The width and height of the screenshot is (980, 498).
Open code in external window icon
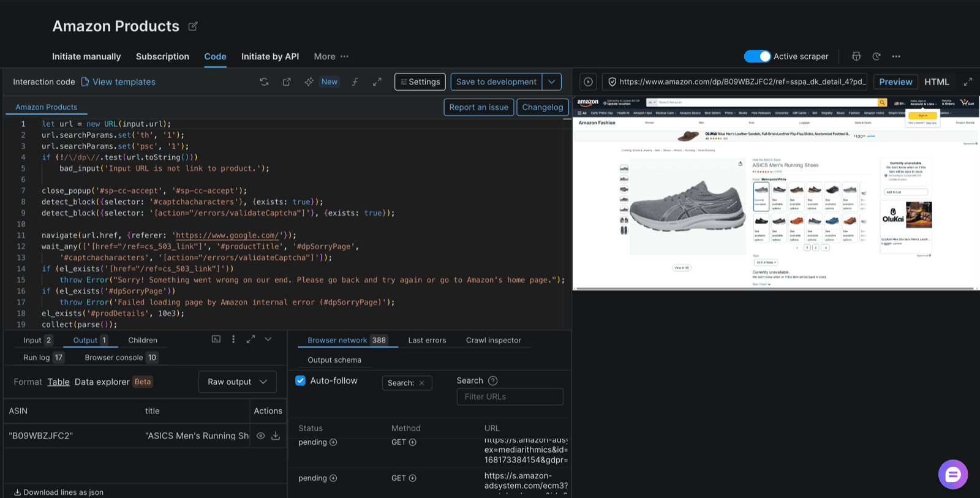point(287,81)
